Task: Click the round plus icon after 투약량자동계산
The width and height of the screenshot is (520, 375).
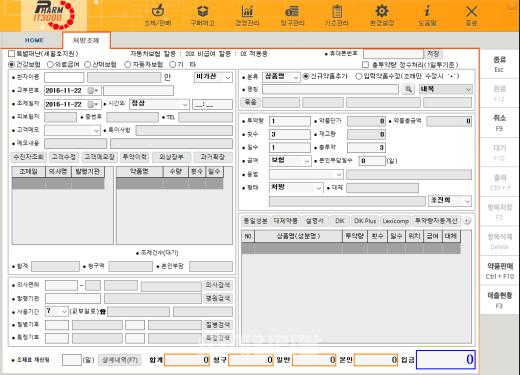Action: tap(467, 221)
